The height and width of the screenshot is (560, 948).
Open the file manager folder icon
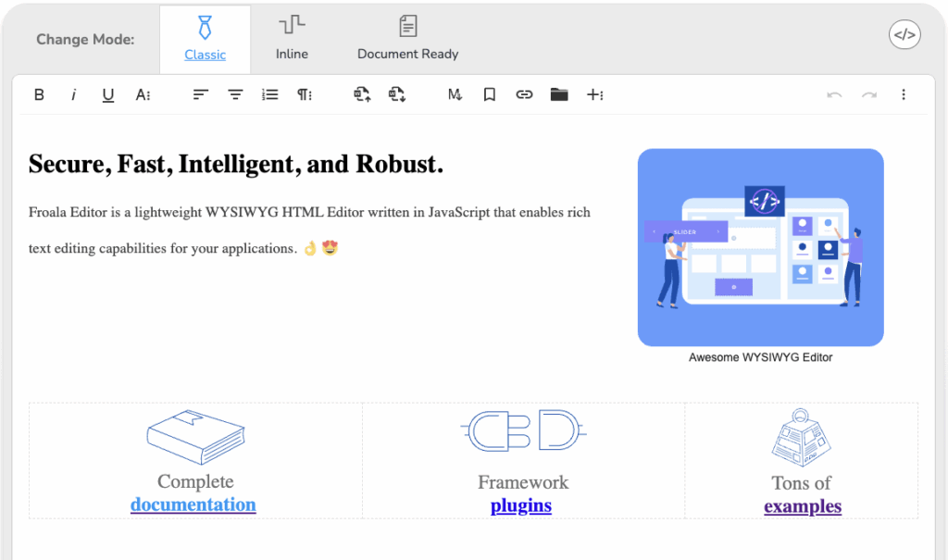(x=559, y=94)
